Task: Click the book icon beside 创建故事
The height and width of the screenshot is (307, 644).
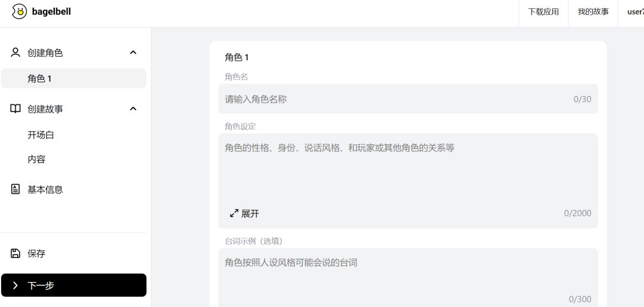Action: pyautogui.click(x=16, y=108)
